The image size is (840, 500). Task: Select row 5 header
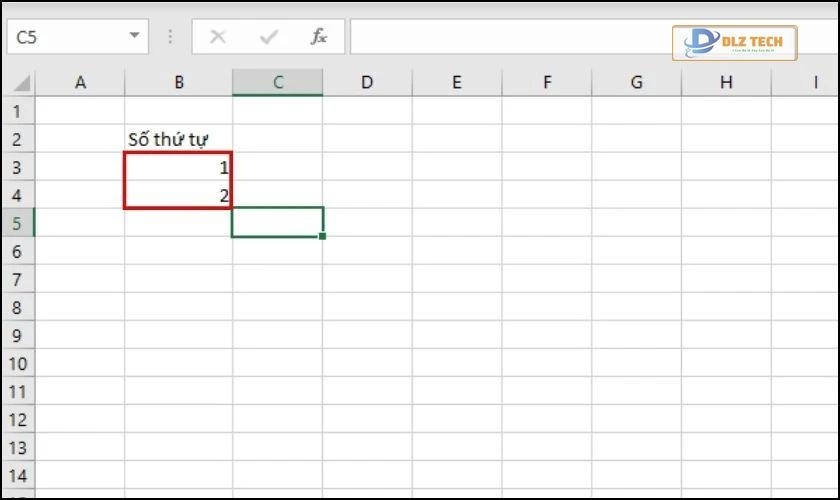[x=19, y=222]
